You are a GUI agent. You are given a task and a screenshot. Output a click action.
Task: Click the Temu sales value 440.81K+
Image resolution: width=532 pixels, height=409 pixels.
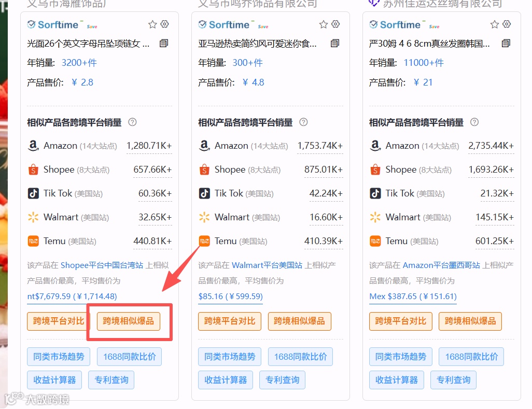coord(152,241)
